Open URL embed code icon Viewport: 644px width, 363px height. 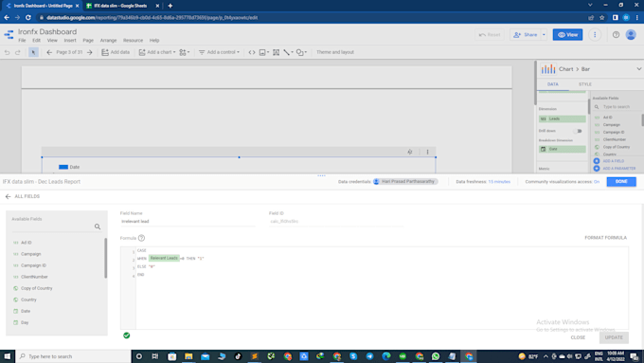(252, 52)
